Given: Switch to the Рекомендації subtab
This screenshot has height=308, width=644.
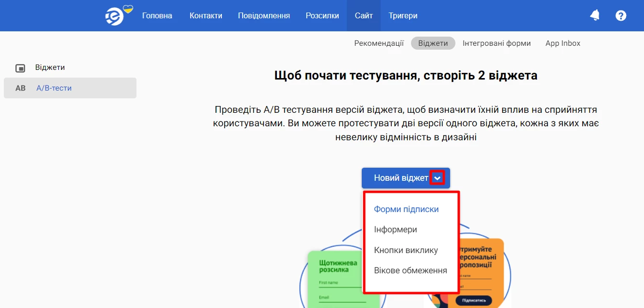Looking at the screenshot, I should pos(379,43).
